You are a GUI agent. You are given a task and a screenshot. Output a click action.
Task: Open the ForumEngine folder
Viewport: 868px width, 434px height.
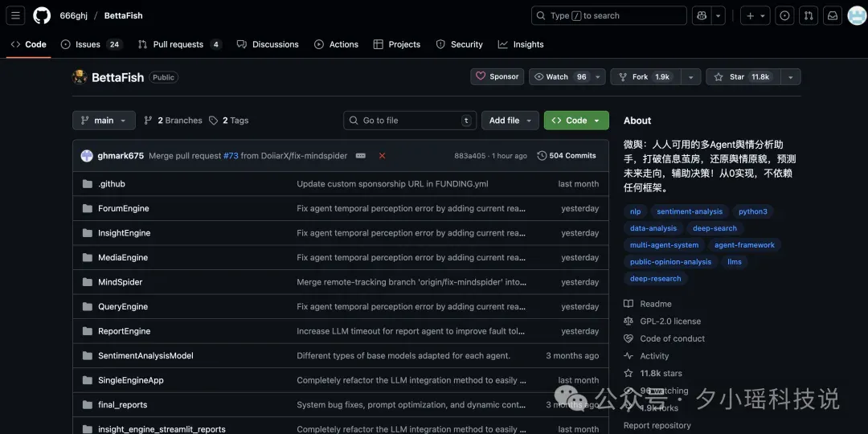pos(124,208)
